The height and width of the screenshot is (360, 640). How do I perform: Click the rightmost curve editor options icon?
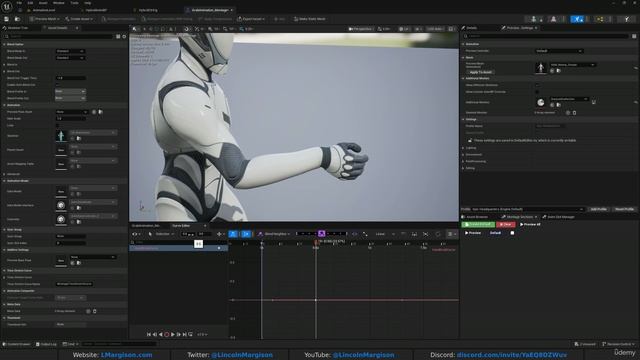451,234
